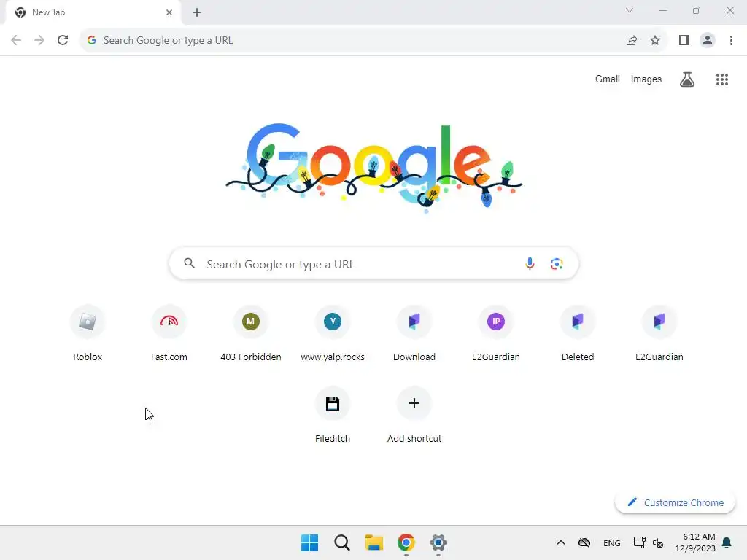
Task: Open the 403 Forbidden shortcut
Action: click(251, 333)
